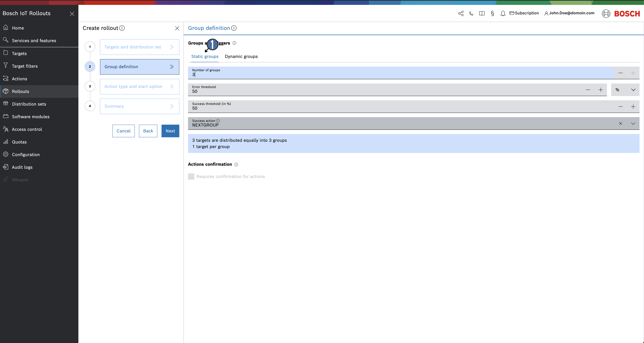Viewport: 644px width, 343px height.
Task: Collapse the Bosch IoT Rollouts sidebar
Action: (x=72, y=14)
